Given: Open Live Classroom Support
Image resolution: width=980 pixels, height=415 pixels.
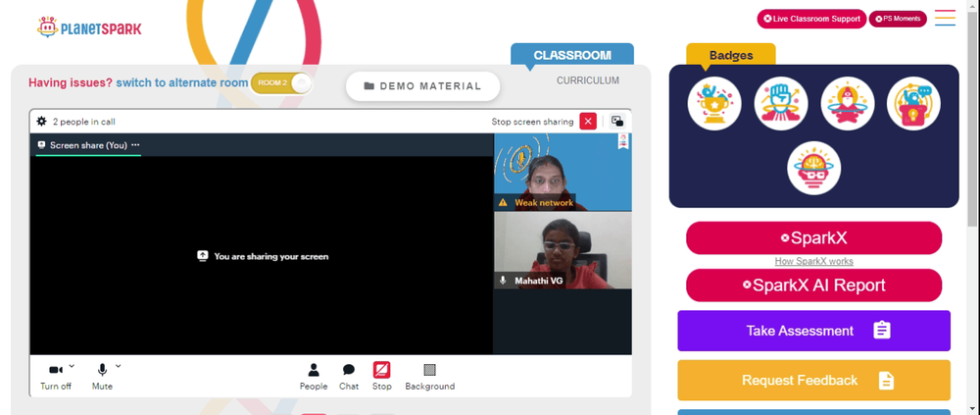Looking at the screenshot, I should pyautogui.click(x=811, y=19).
